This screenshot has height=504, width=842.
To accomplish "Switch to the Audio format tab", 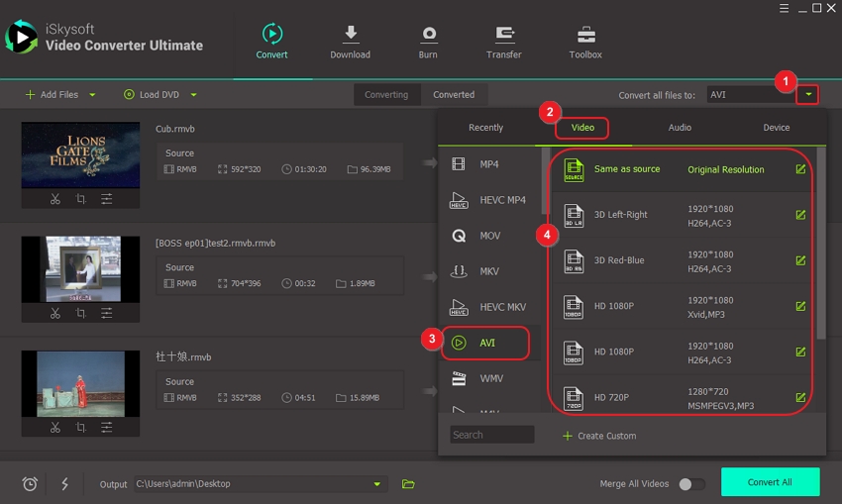I will click(x=680, y=128).
